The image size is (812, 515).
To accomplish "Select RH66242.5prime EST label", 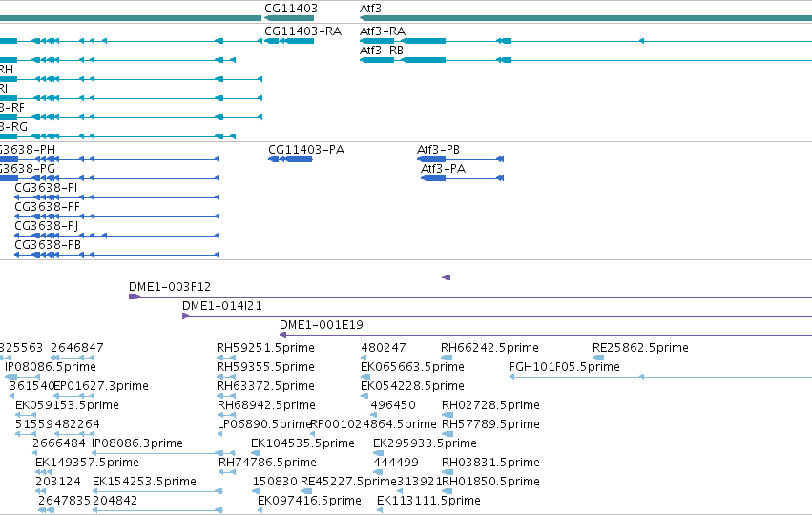I will (489, 348).
